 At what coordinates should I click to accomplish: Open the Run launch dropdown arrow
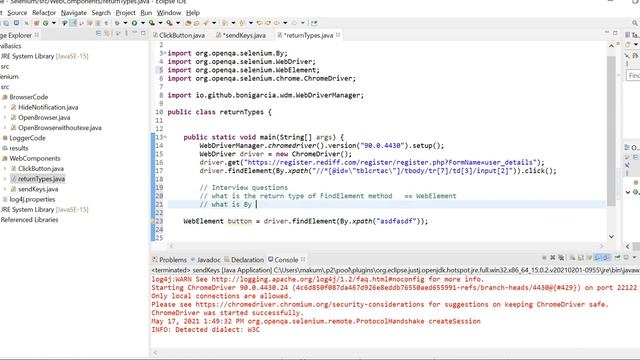pos(143,23)
